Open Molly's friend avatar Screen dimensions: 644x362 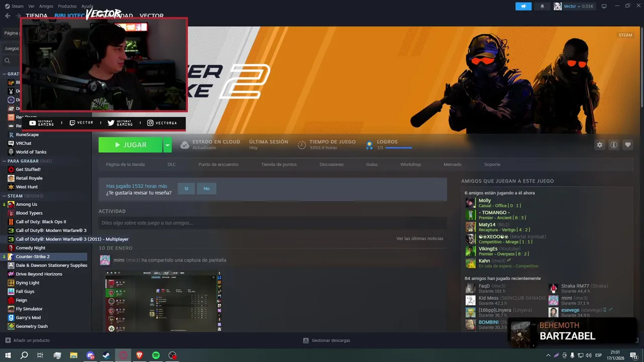(470, 203)
